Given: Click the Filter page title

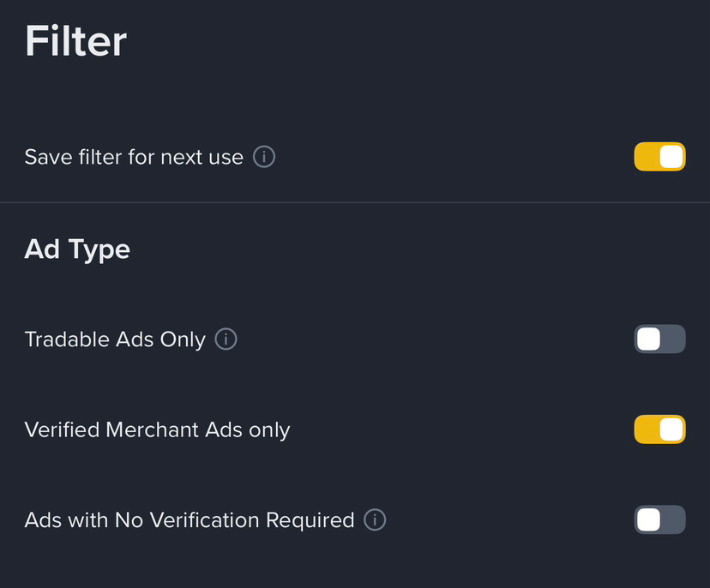Looking at the screenshot, I should click(75, 41).
